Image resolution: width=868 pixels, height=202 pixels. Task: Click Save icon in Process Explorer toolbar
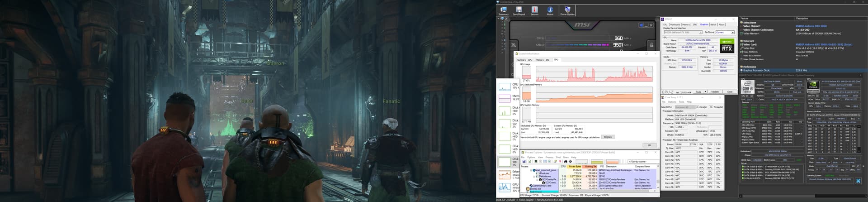(x=524, y=162)
